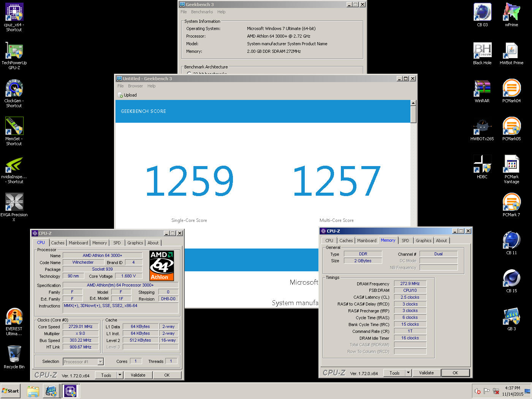532x399 pixels.
Task: Click the muted volume tray icon
Action: (478, 391)
